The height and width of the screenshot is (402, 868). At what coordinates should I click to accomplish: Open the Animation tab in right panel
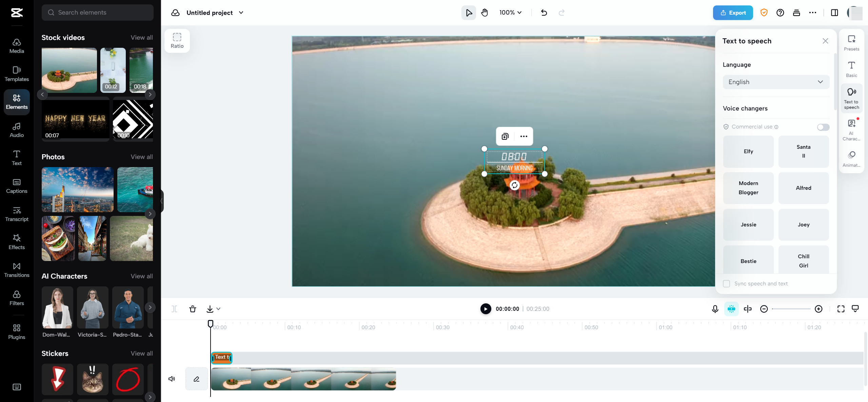coord(851,159)
